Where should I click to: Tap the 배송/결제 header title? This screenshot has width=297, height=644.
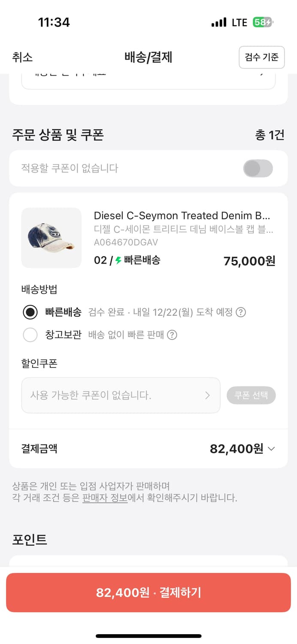tap(148, 58)
